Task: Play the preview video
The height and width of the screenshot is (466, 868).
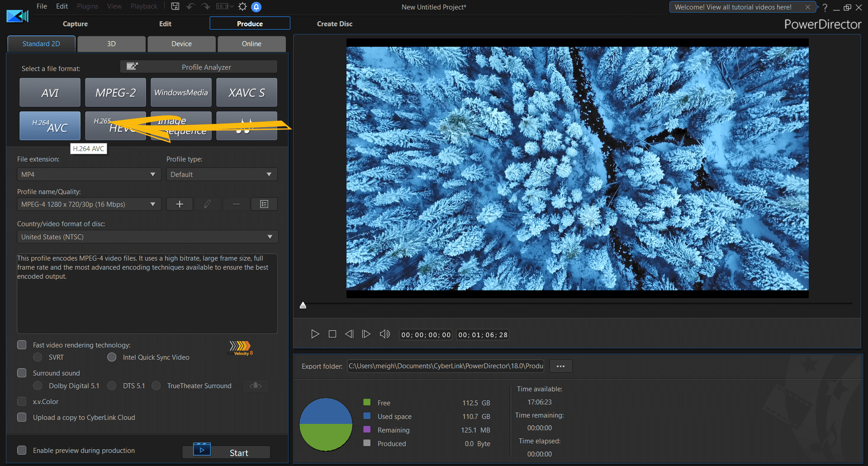Action: click(x=315, y=334)
